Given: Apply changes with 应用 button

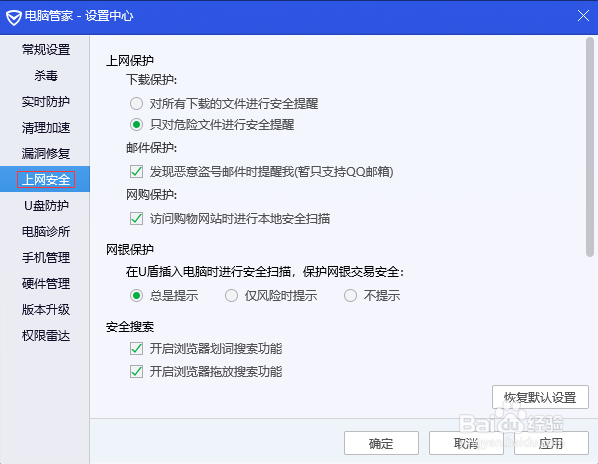Looking at the screenshot, I should pos(551,443).
